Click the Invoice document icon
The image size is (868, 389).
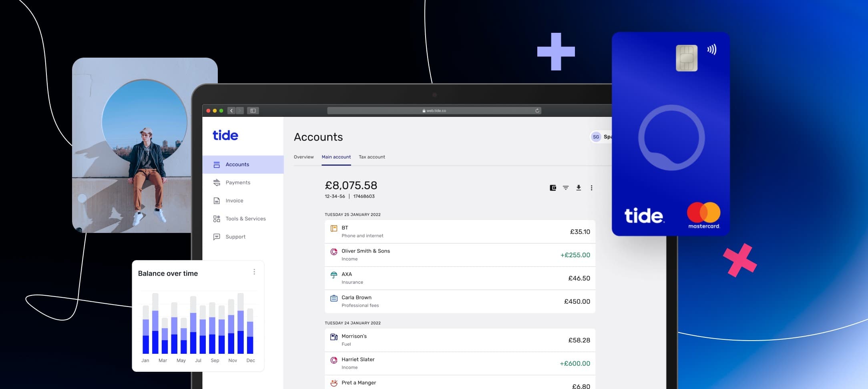click(x=217, y=201)
